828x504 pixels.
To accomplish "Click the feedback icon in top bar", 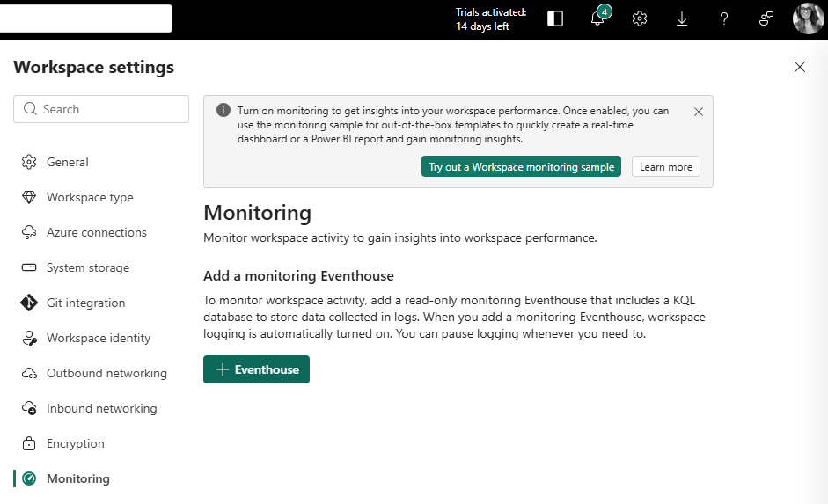I will tap(766, 19).
